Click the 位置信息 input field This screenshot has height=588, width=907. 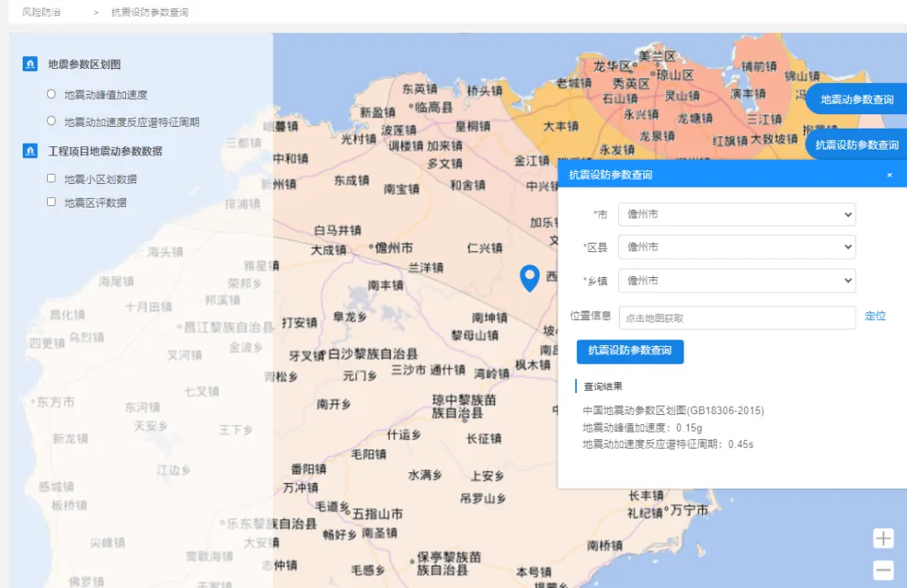coord(737,318)
